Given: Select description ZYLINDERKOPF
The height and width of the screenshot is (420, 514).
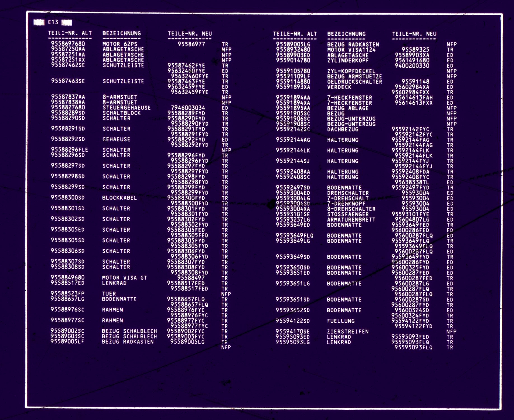Looking at the screenshot, I should 348,60.
